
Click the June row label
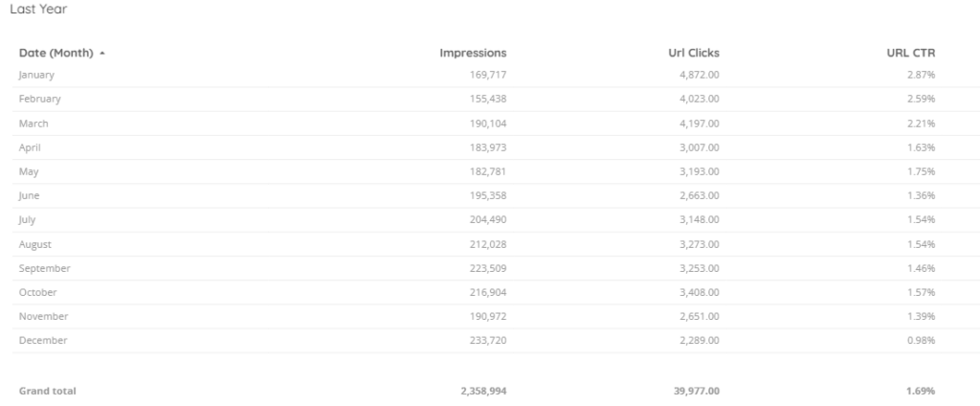tap(30, 195)
